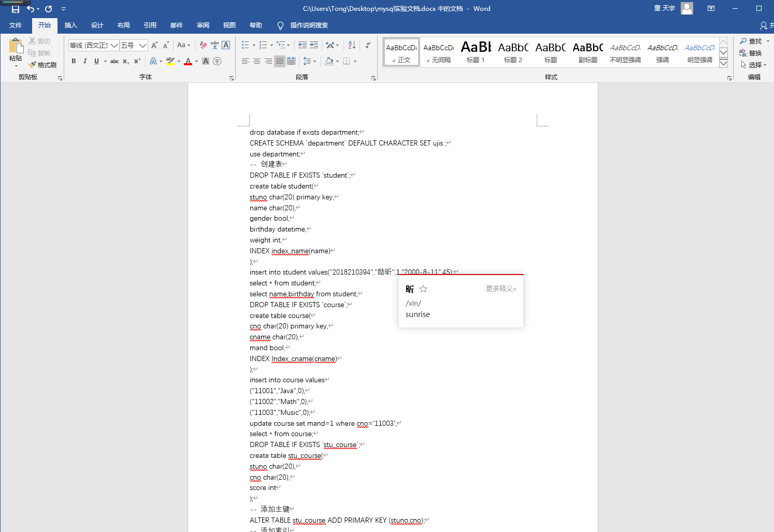Screen dimensions: 774x532
Task: Open the Font dialog launcher
Action: [232, 78]
